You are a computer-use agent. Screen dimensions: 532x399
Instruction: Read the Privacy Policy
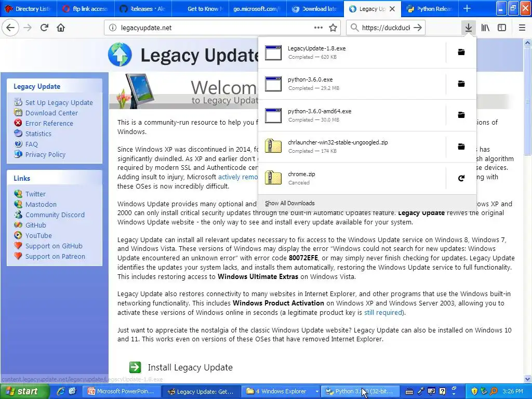tap(46, 155)
